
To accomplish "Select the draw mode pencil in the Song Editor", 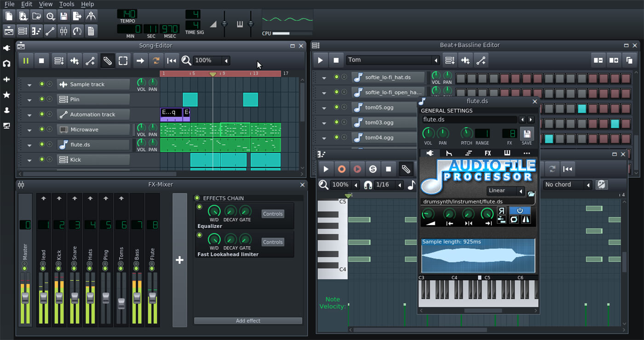I will click(x=107, y=60).
